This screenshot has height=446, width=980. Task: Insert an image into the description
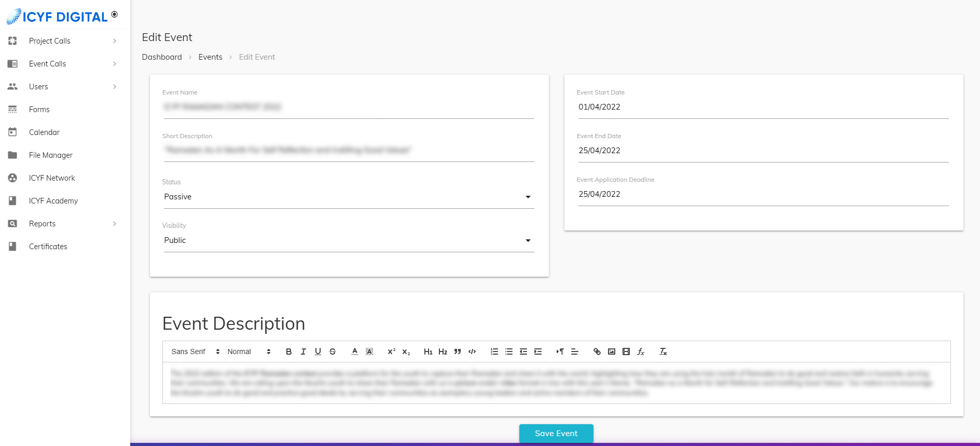[x=612, y=352]
